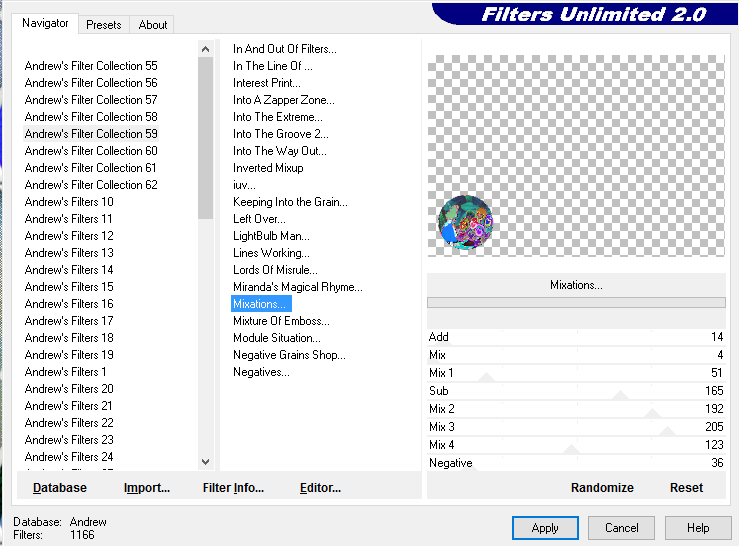This screenshot has height=546, width=739.
Task: Click Reset to restore defaults
Action: pos(686,488)
